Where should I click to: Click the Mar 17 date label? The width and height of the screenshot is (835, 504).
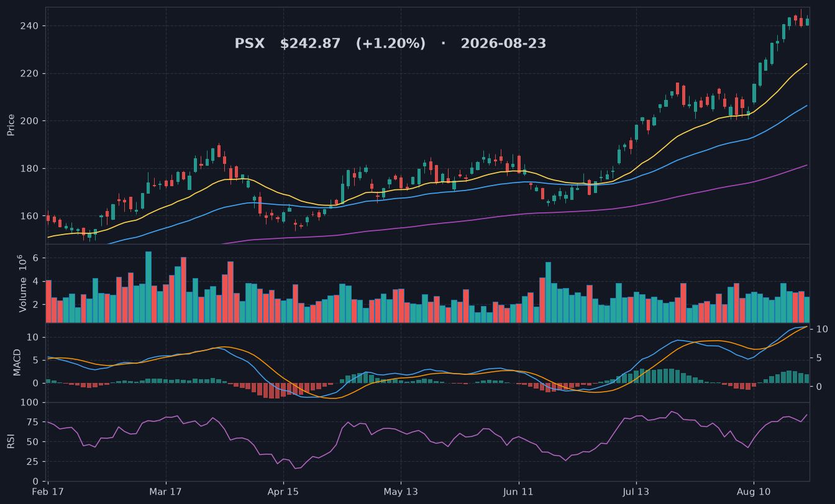[166, 492]
